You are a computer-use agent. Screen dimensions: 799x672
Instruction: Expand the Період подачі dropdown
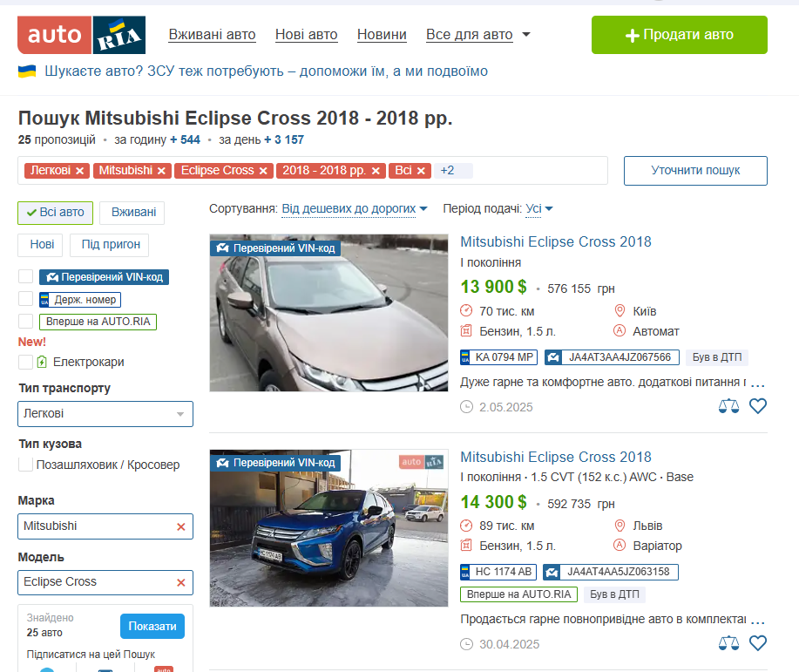(x=539, y=209)
